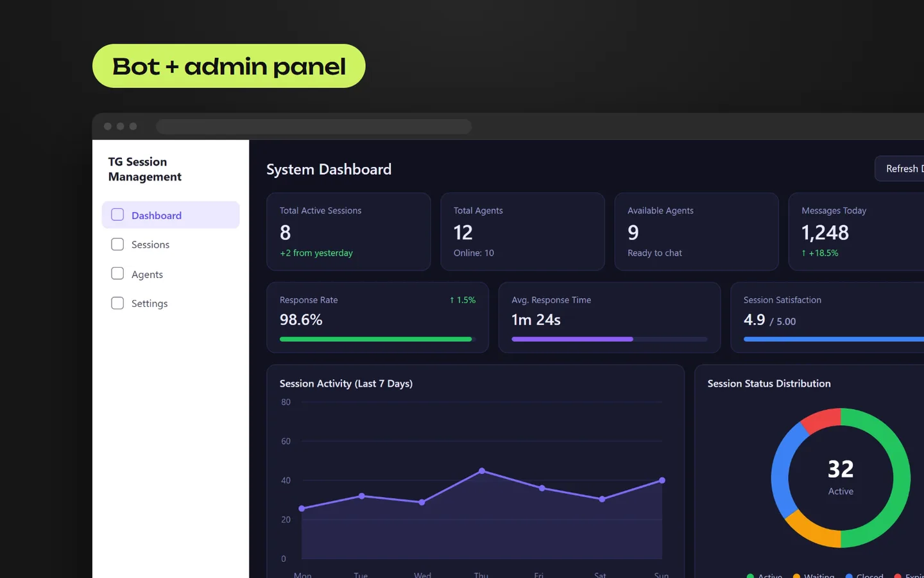This screenshot has width=924, height=578.
Task: Click the Monday data point on chart
Action: point(302,509)
